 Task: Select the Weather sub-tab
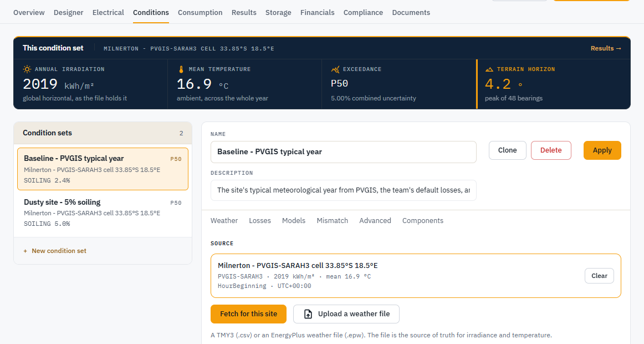click(x=224, y=221)
